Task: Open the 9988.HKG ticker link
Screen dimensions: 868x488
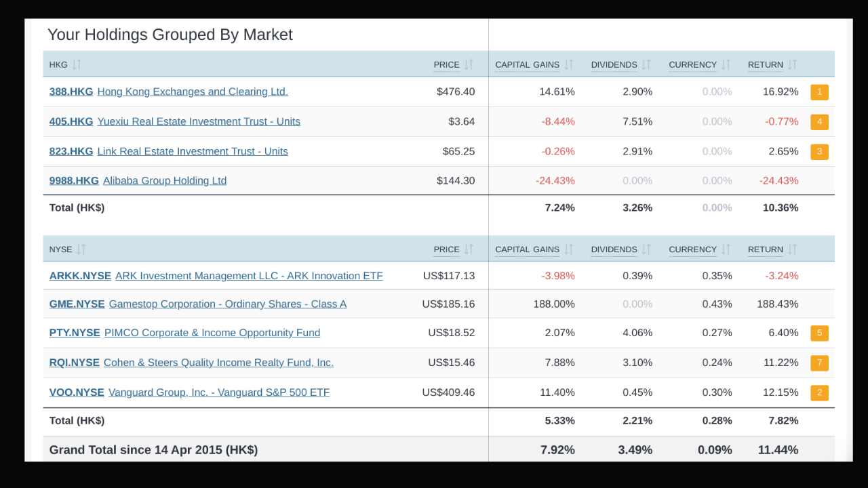Action: coord(74,180)
